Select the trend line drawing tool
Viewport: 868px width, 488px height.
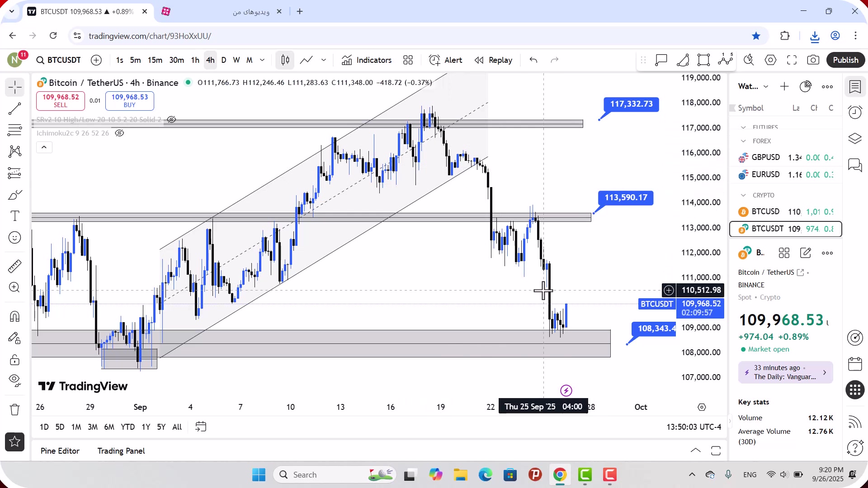point(15,108)
